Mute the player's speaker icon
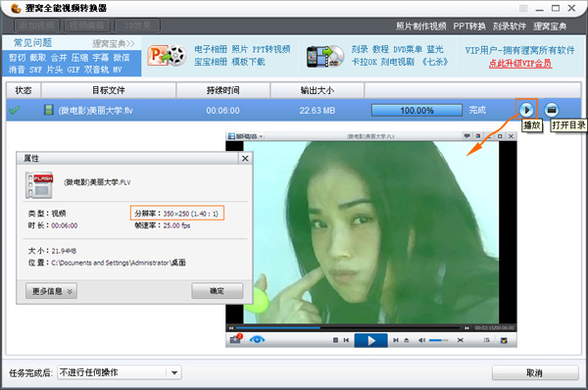Viewport: 588px width, 390px height. pos(421,340)
